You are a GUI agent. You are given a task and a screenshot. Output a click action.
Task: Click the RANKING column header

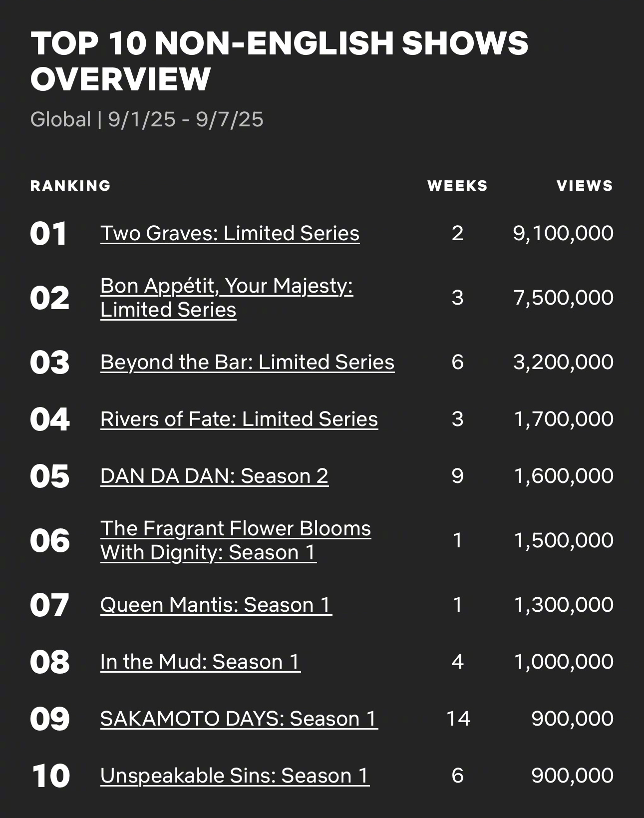pos(70,186)
